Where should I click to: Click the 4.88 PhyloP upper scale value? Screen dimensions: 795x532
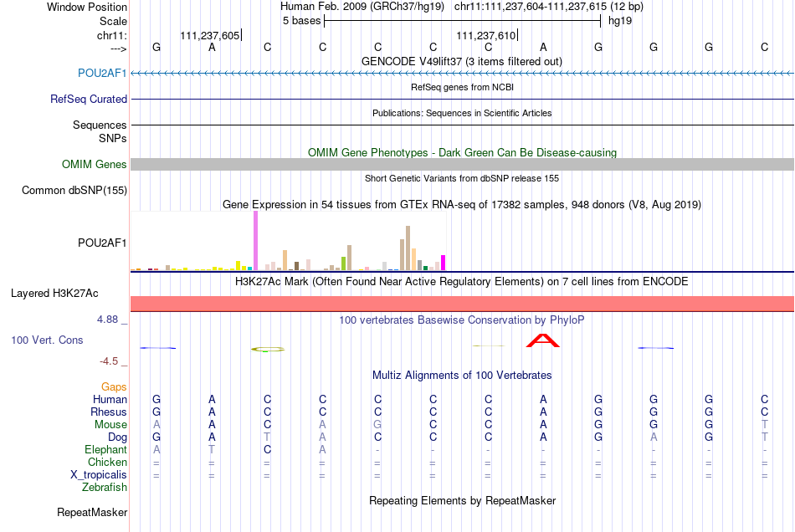pyautogui.click(x=107, y=320)
